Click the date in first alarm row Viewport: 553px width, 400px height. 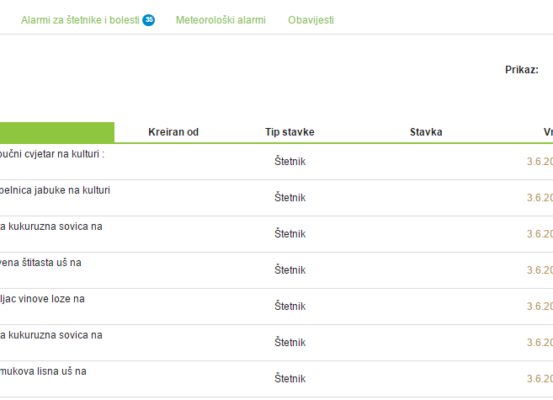click(540, 161)
